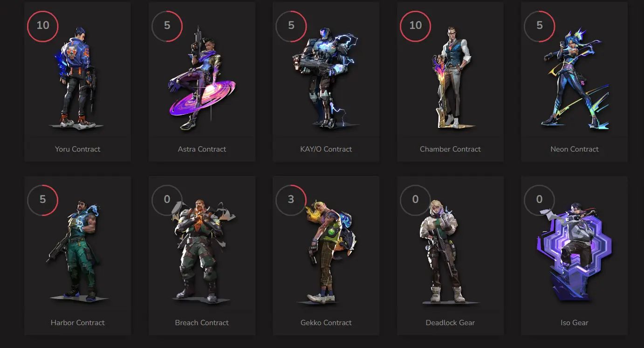Click Breach's level 0 progress circle
Viewport: 644px width, 348px height.
167,200
